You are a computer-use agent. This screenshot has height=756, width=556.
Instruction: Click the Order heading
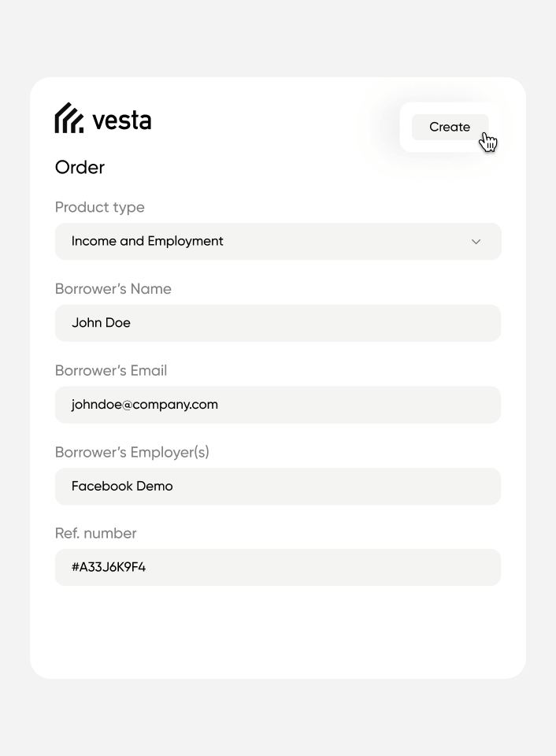80,167
